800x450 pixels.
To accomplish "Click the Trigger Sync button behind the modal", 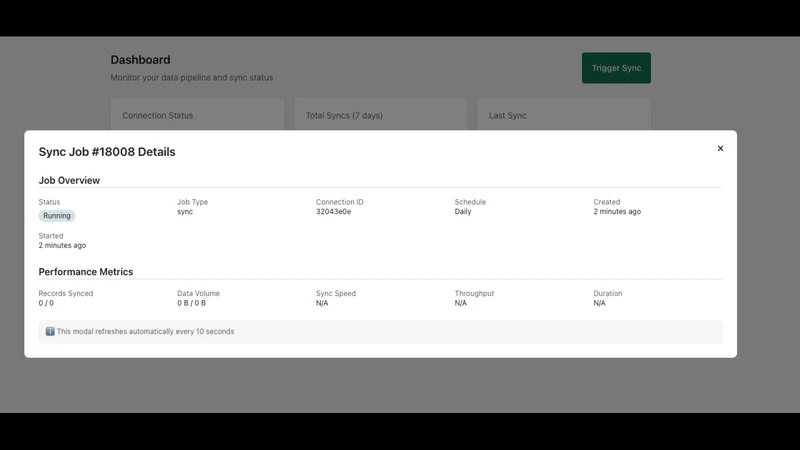I will coord(616,68).
